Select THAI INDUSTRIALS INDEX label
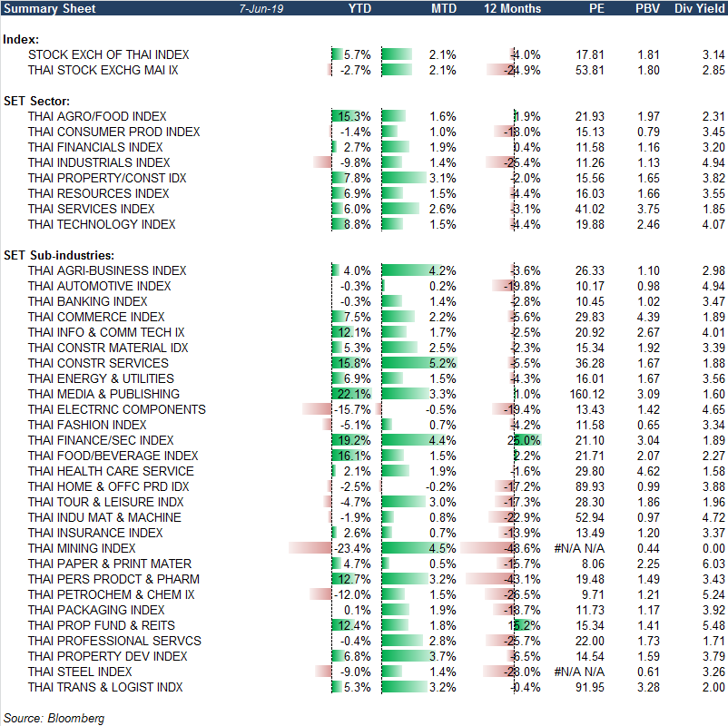728x726 pixels. (99, 162)
